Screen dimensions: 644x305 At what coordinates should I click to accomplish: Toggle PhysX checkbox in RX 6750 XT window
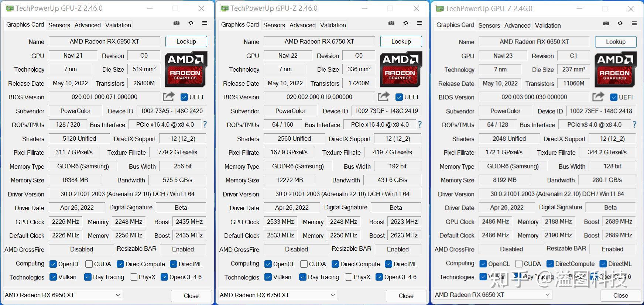click(x=349, y=277)
